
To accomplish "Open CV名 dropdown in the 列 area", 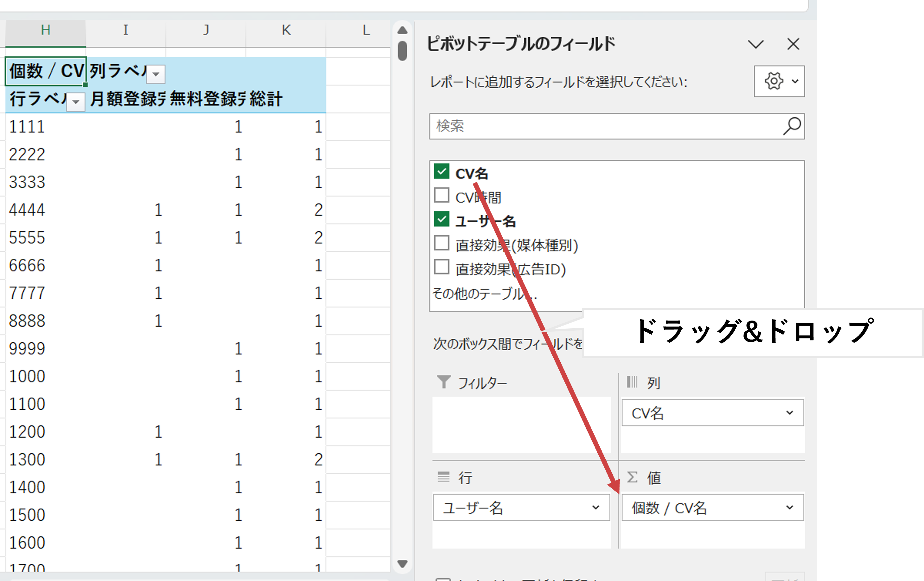I will coord(789,413).
